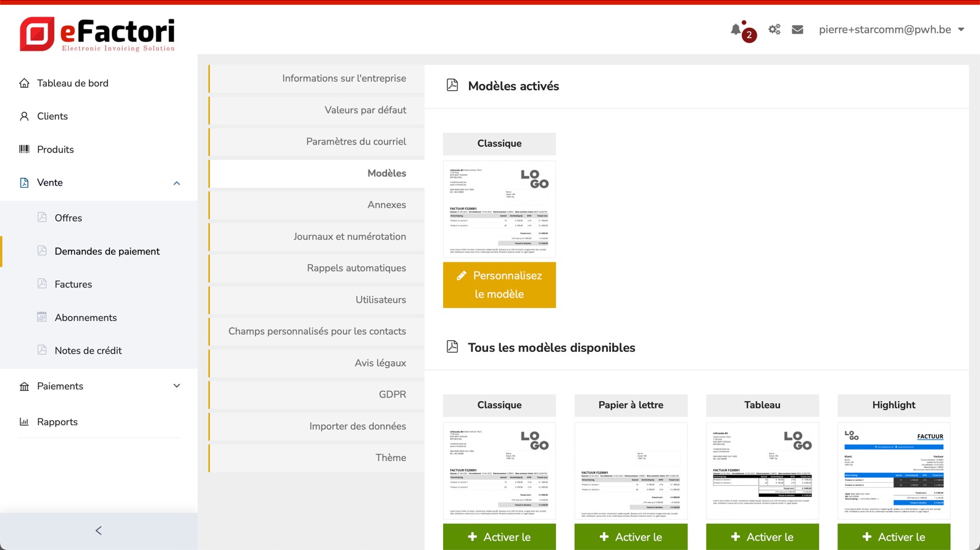Screen dimensions: 980x550
Task: Collapse the left sidebar with arrow
Action: 99,531
